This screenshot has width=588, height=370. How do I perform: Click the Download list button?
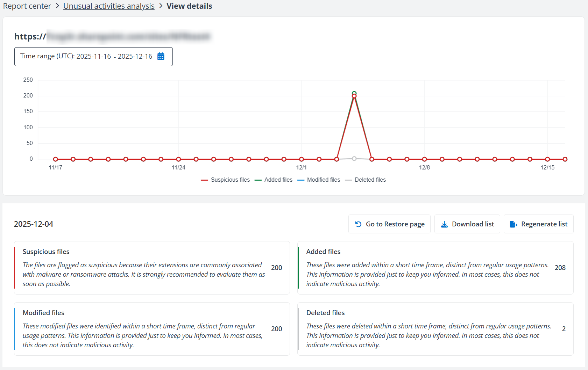click(467, 224)
